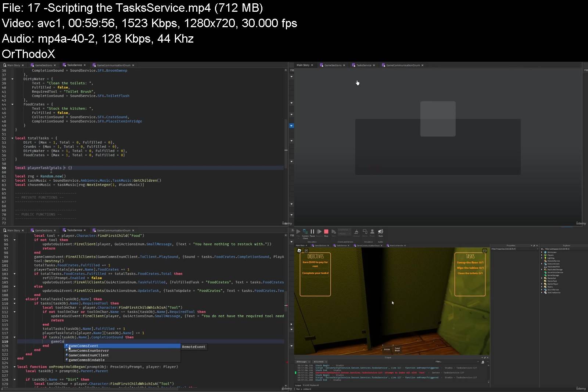Click line 59 'local playerTaskTotals' code
The image size is (588, 392).
coord(43,168)
